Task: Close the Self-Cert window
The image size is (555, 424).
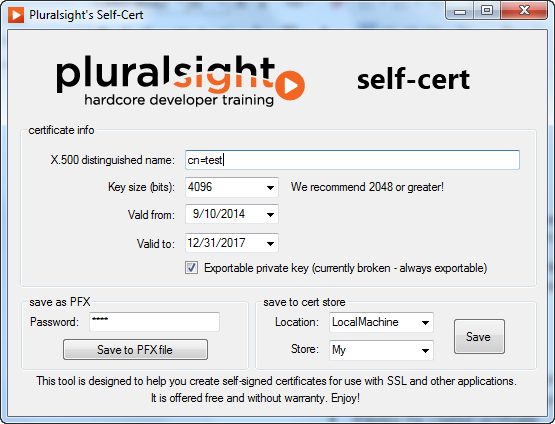Action: click(x=524, y=11)
